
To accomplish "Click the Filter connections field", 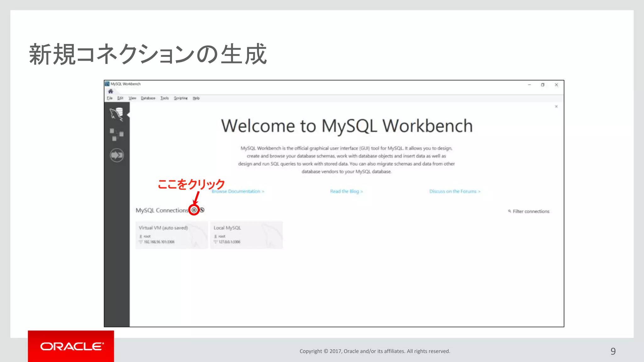I will 531,211.
